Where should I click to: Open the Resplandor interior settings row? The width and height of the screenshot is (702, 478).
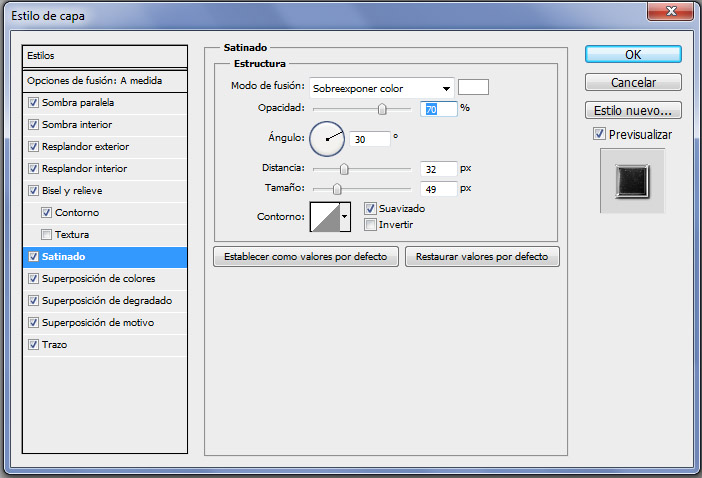pyautogui.click(x=105, y=169)
